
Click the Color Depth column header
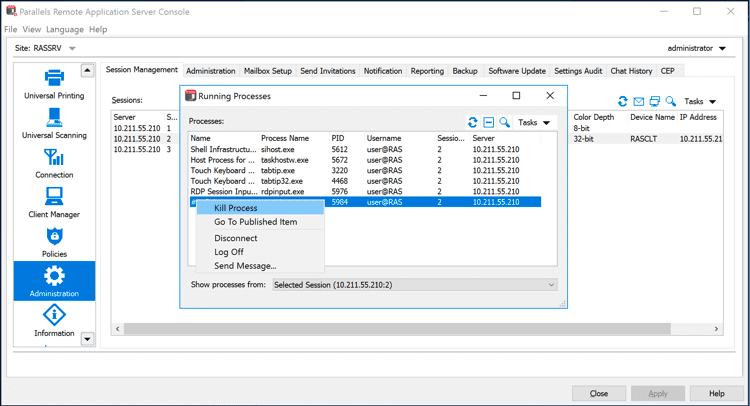(x=594, y=117)
